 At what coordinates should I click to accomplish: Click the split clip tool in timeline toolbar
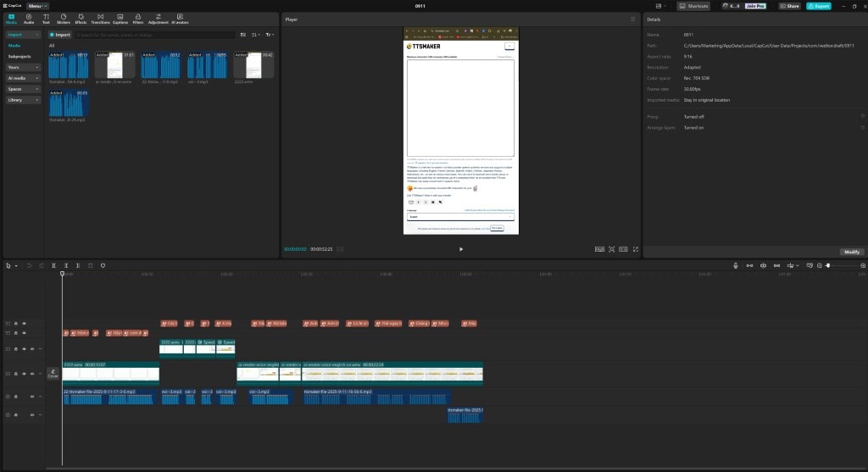click(x=54, y=265)
